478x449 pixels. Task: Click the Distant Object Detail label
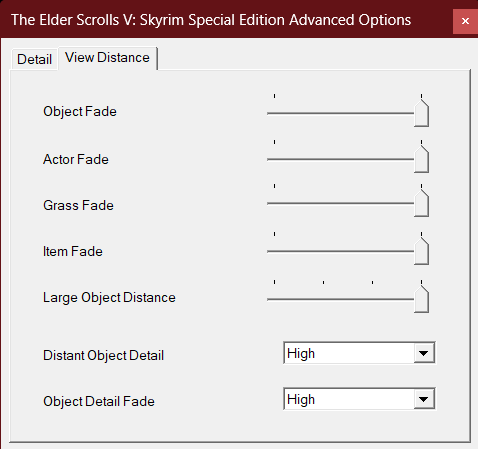pos(104,355)
